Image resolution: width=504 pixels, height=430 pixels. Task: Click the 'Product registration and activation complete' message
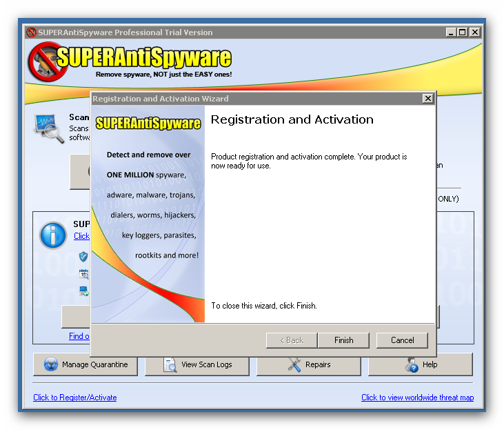point(309,161)
